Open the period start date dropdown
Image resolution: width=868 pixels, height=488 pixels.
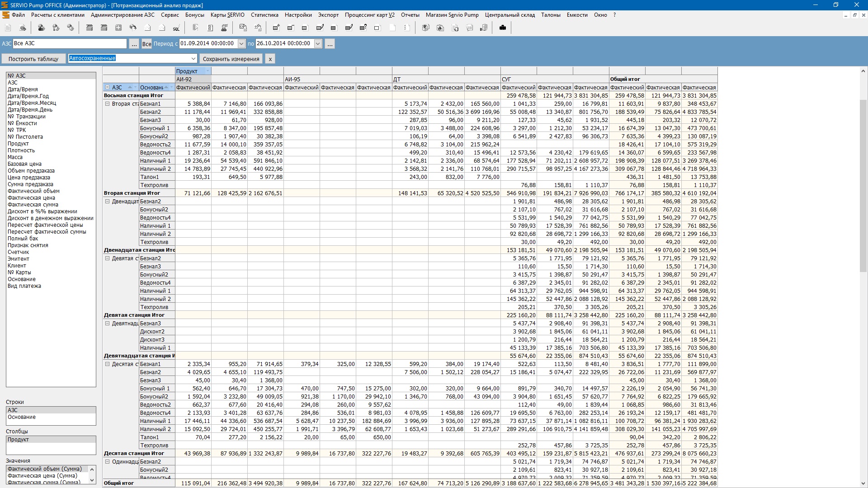coord(241,44)
